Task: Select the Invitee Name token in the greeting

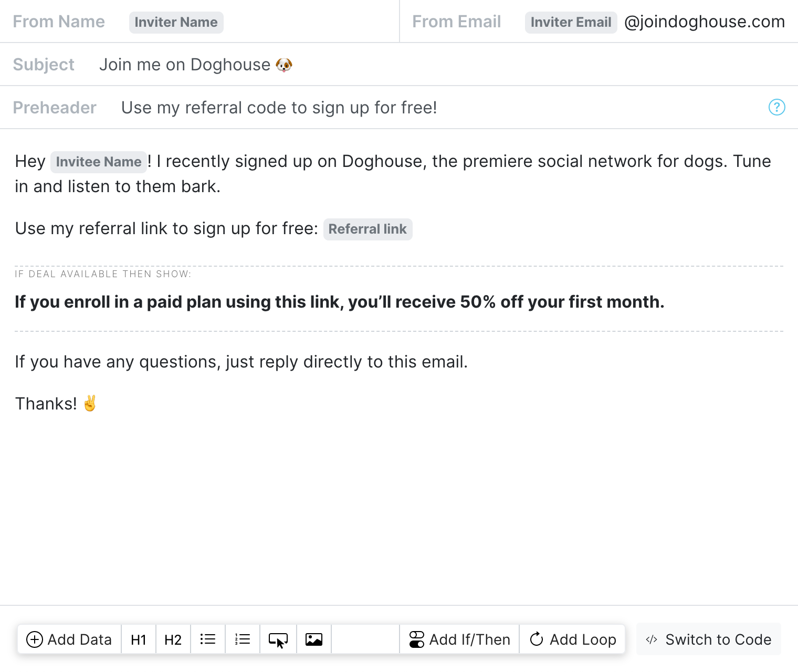Action: pos(98,162)
